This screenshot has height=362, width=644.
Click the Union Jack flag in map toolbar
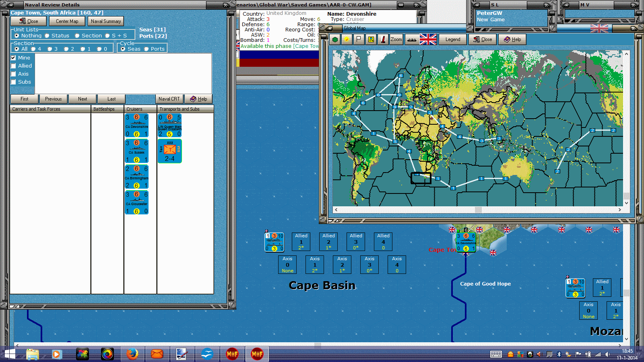point(428,39)
